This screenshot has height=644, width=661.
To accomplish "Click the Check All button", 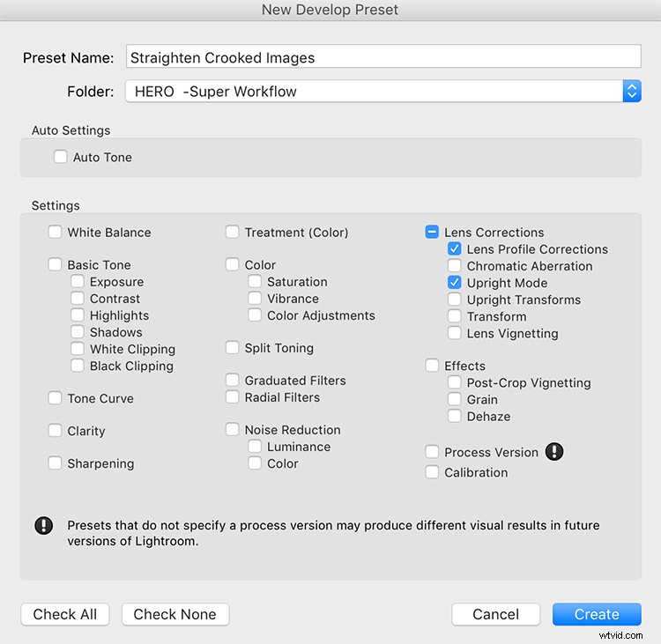I will [65, 614].
